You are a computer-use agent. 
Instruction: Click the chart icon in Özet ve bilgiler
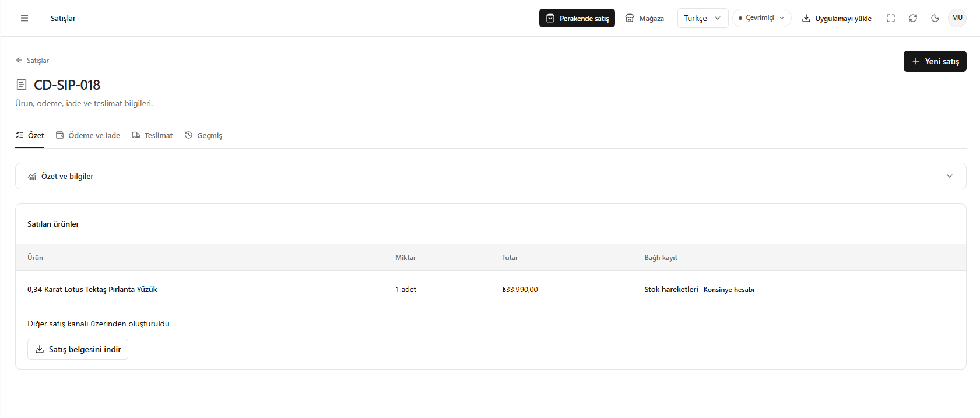32,176
